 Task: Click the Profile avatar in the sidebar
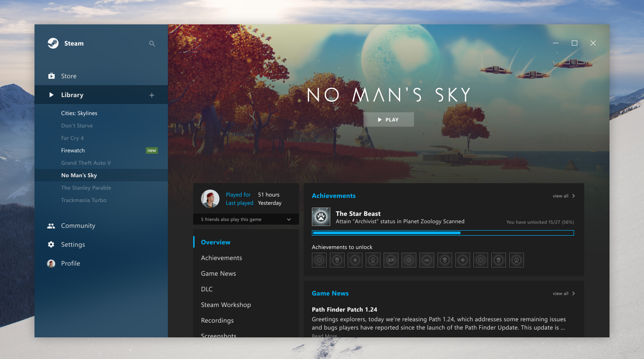coord(51,263)
